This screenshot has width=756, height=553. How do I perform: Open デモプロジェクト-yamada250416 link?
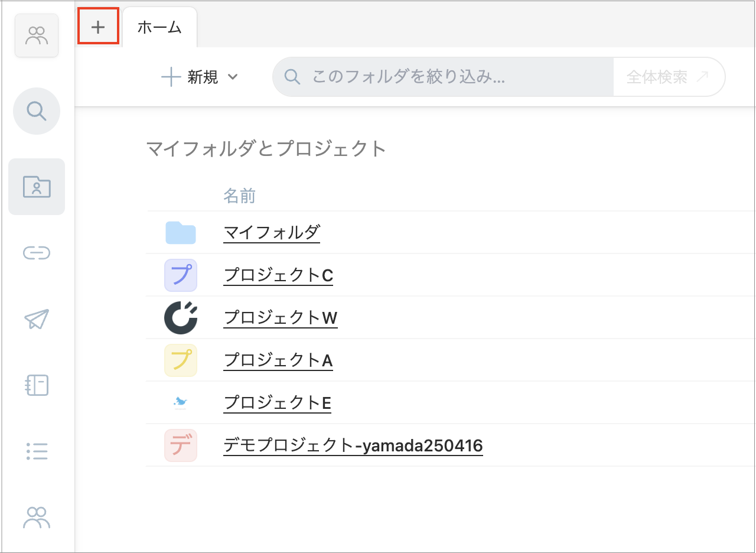pyautogui.click(x=353, y=445)
